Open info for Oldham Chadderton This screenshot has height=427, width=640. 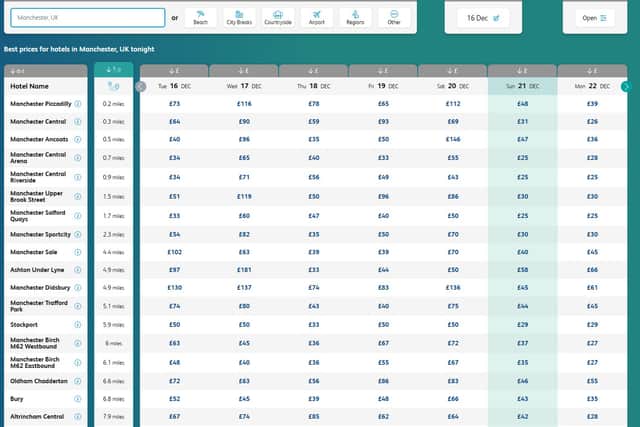(78, 381)
